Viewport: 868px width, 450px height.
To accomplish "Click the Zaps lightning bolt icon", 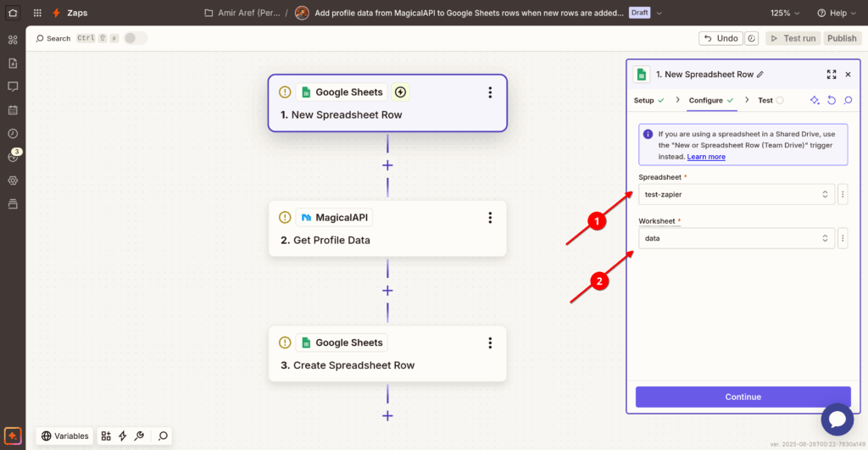I will (x=56, y=13).
